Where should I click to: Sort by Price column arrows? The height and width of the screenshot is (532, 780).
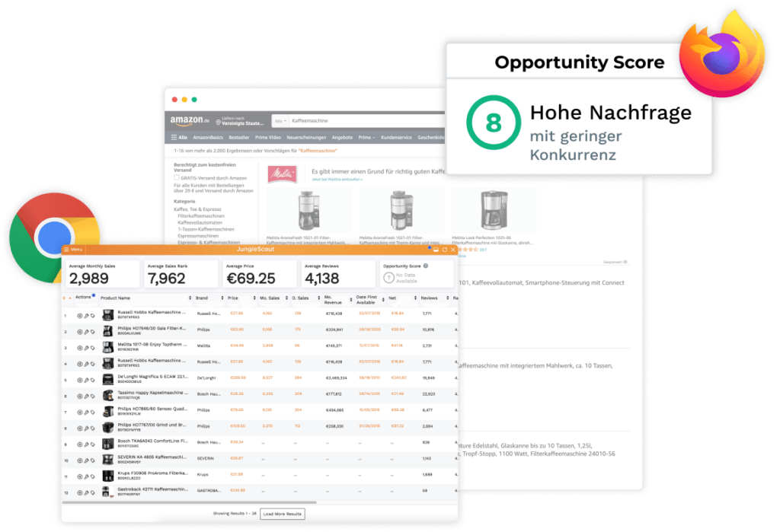pyautogui.click(x=254, y=298)
